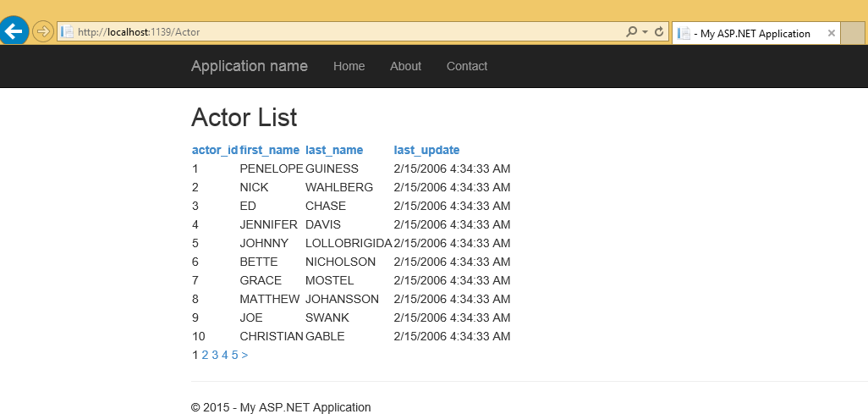Click the search magnifier icon in address bar

pos(631,31)
